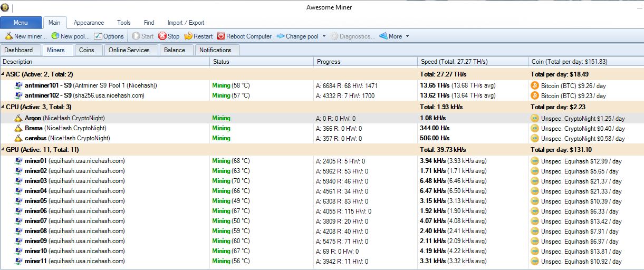Click Equihash coin icon in miner03 row
The image size is (644, 270).
coord(534,181)
